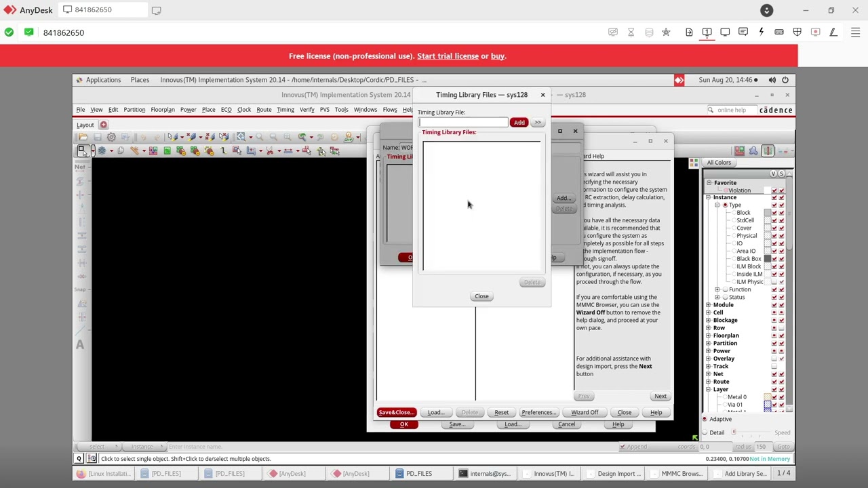Viewport: 868px width, 488px height.
Task: Collapse the Instance tree node
Action: 709,197
